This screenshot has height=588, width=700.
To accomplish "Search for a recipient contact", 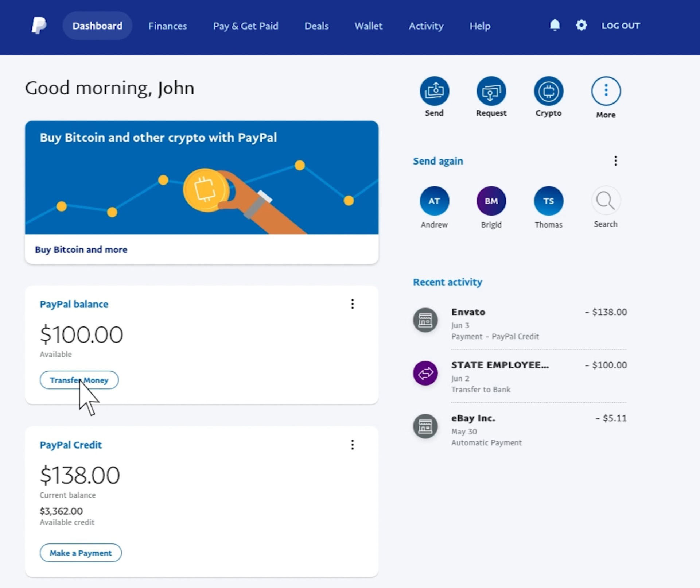I will [604, 200].
